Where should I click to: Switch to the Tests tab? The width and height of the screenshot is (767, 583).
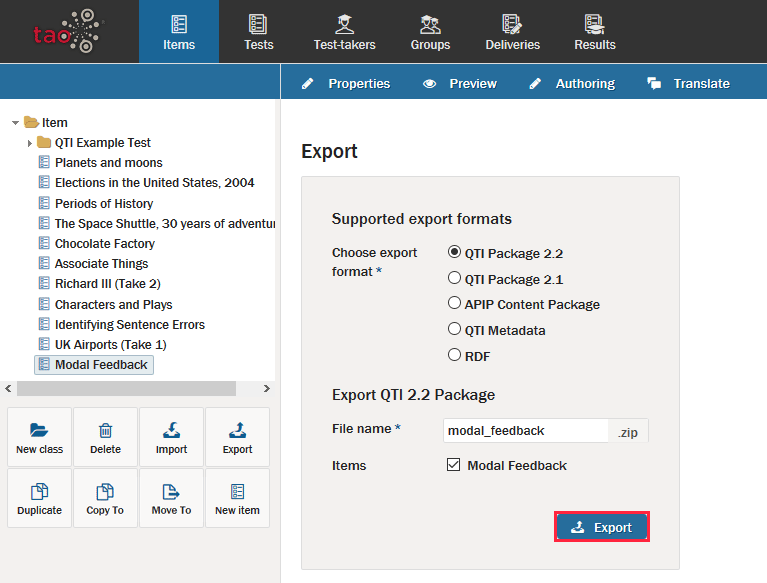[258, 32]
